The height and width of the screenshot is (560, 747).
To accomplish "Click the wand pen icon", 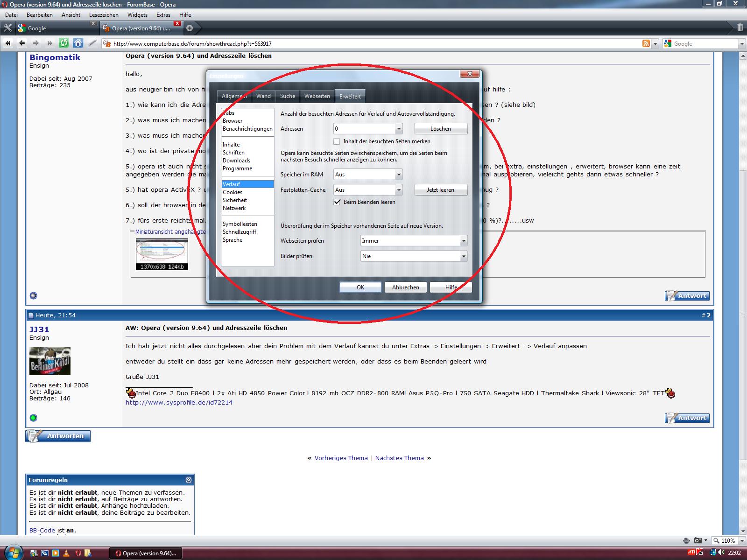I will coord(92,43).
